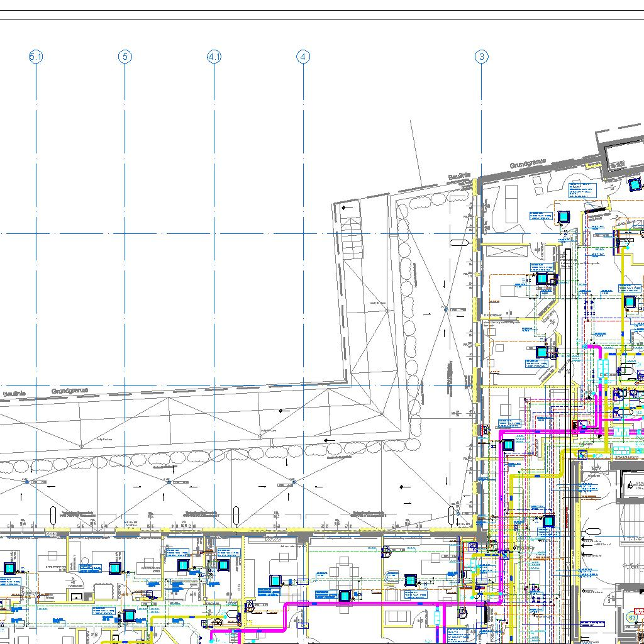644x644 pixels.
Task: Select the Baulinie text at the left edge
Action: pos(14,394)
